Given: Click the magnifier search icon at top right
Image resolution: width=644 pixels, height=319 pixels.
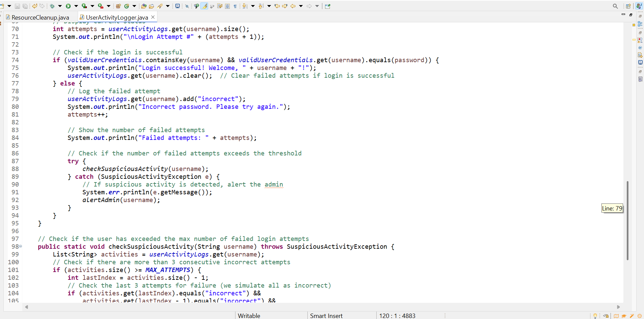Looking at the screenshot, I should click(x=615, y=6).
